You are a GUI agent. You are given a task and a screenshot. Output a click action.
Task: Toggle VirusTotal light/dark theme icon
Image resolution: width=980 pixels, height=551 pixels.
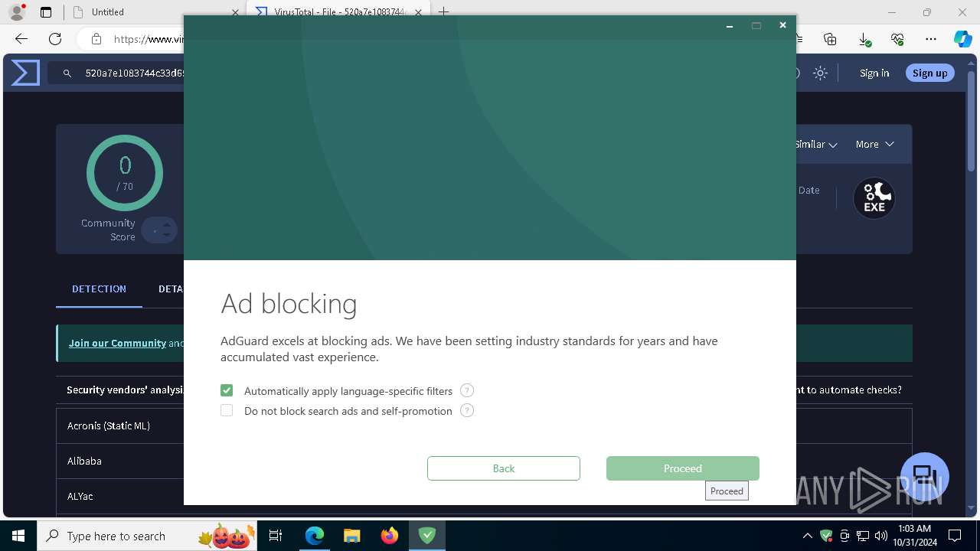coord(821,73)
